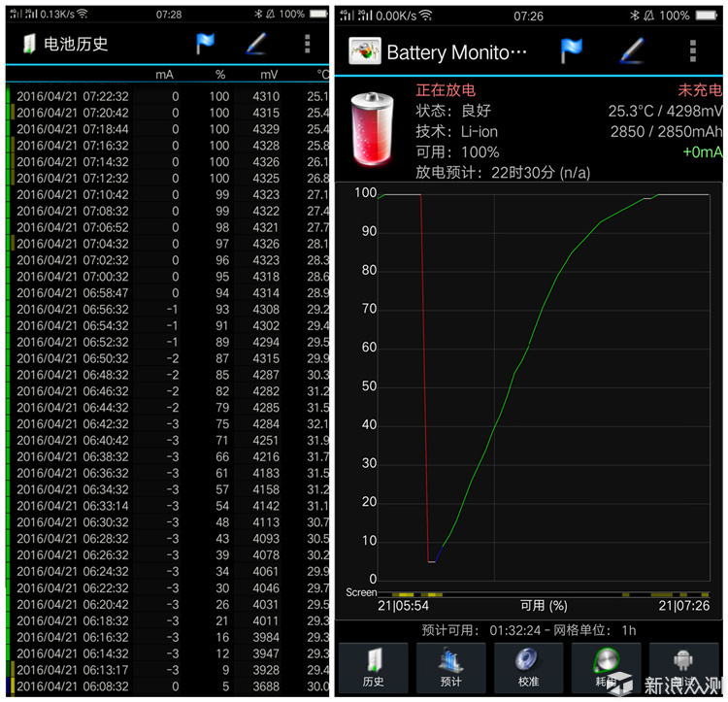Tap the door icon beside 电池历史 title
The height and width of the screenshot is (702, 728).
27,44
